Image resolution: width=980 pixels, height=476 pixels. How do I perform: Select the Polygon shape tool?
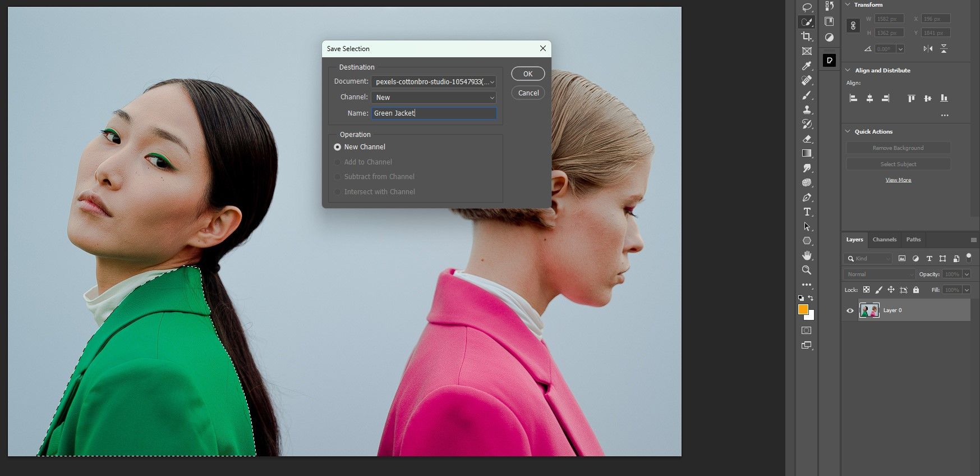click(x=807, y=241)
